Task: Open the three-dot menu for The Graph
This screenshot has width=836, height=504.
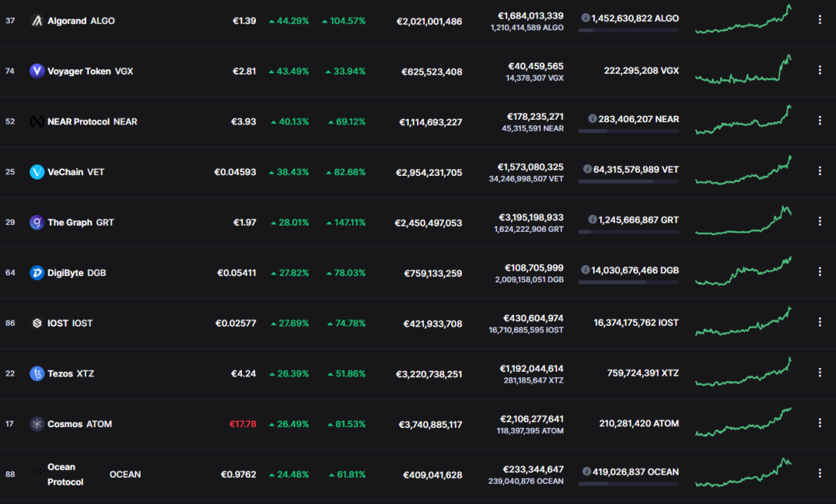Action: pos(820,222)
